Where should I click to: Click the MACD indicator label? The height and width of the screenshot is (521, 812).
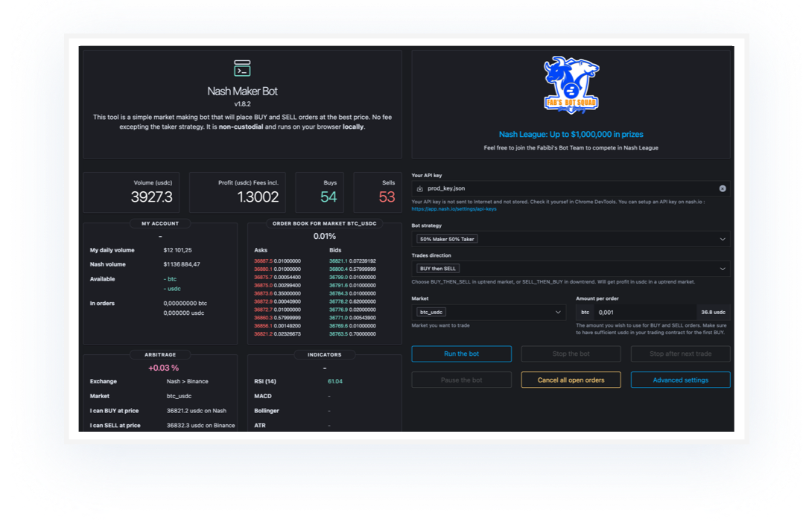click(262, 396)
